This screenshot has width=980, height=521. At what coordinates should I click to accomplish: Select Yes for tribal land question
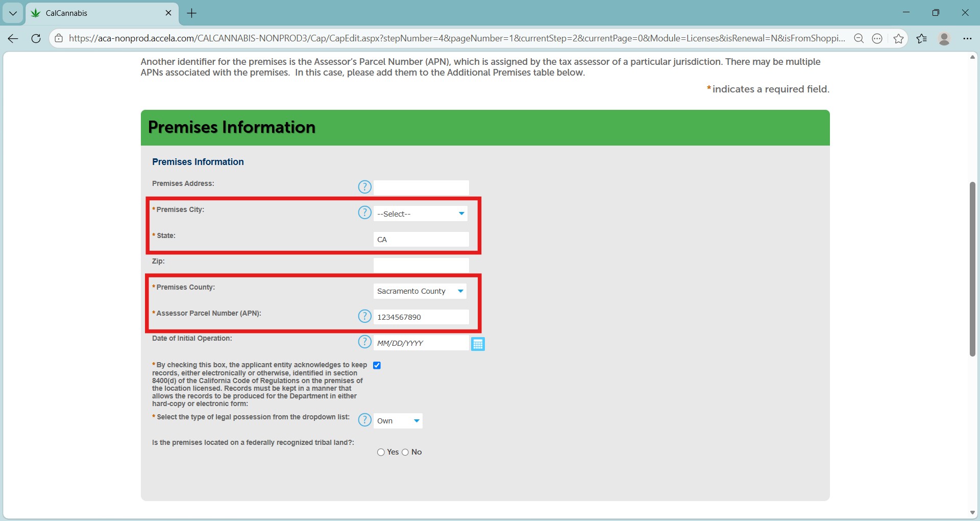(x=381, y=452)
